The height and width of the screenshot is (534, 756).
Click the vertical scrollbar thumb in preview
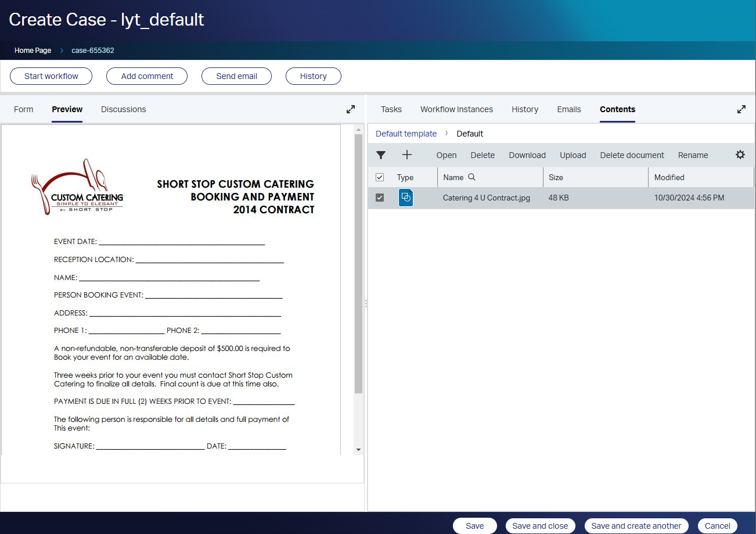coord(358,261)
